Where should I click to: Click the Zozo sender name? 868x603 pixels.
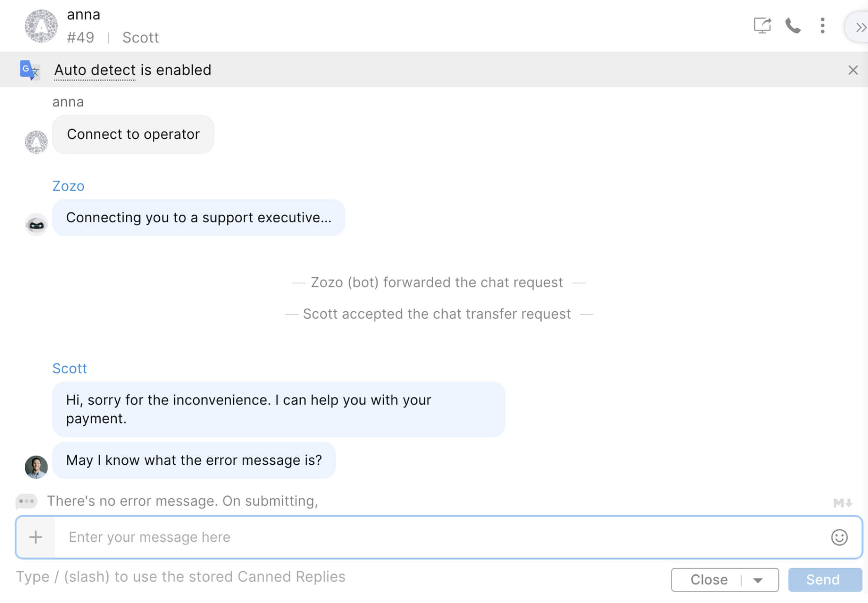(x=68, y=186)
